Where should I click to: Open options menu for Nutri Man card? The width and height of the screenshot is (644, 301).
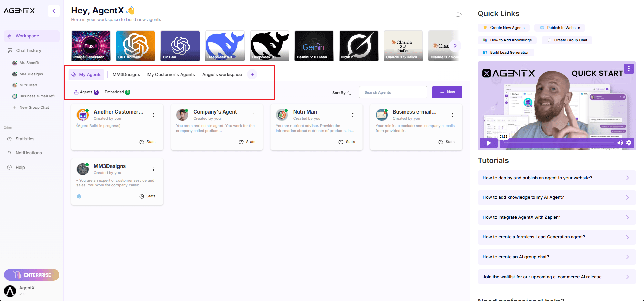(x=353, y=115)
